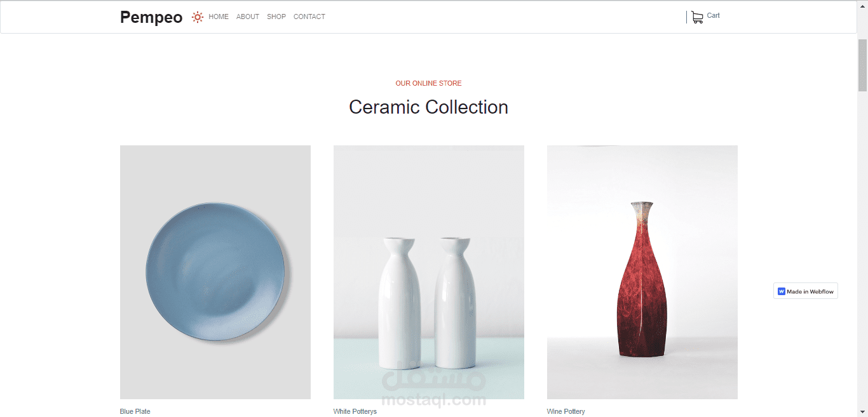Click the Made in Webflow badge

806,291
